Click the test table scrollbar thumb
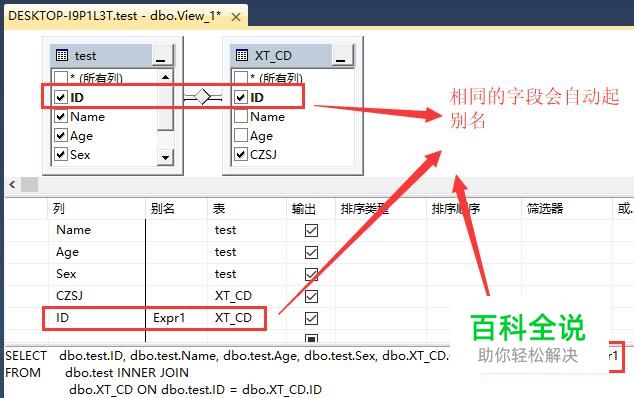Image resolution: width=634 pixels, height=398 pixels. [x=165, y=108]
